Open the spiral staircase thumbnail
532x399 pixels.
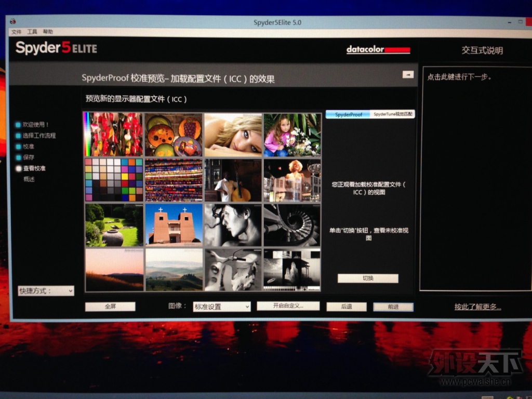[292, 225]
